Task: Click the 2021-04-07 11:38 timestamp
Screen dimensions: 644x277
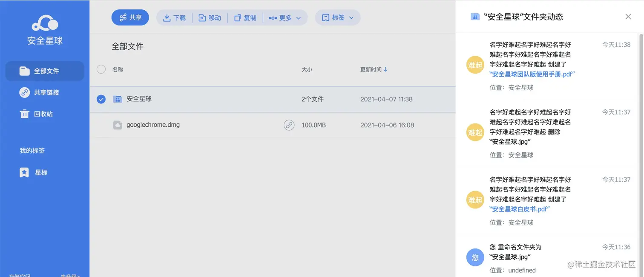Action: tap(386, 99)
